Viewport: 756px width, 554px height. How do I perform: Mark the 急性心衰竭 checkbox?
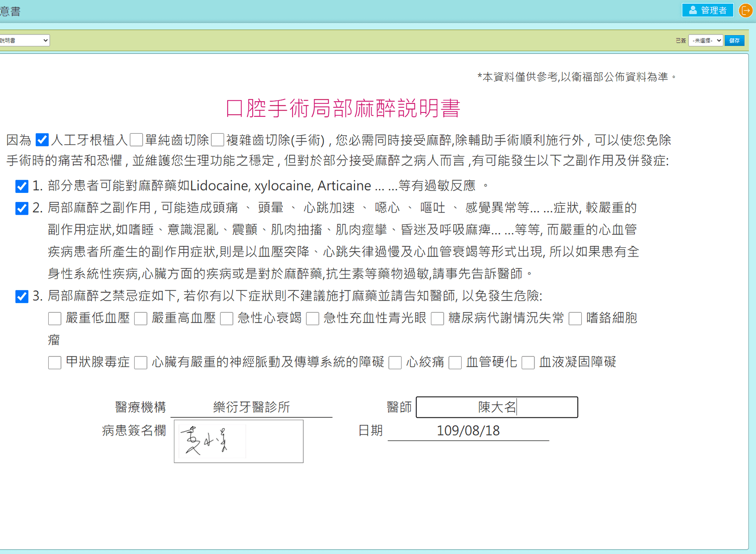(227, 319)
